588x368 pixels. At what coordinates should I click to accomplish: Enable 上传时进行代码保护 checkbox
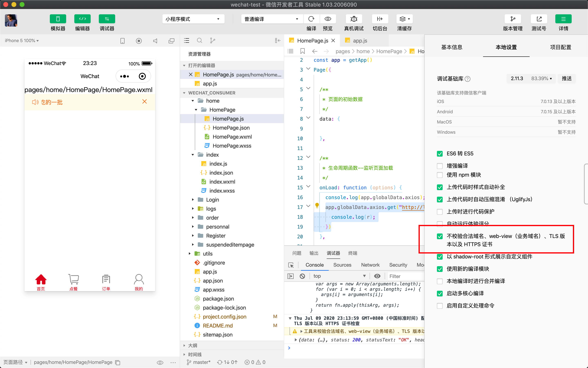[x=440, y=212]
